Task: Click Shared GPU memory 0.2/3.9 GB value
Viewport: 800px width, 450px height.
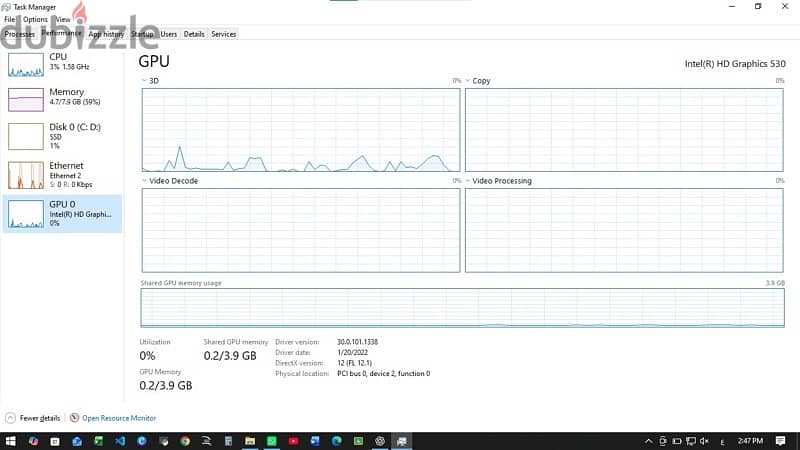Action: coord(230,356)
